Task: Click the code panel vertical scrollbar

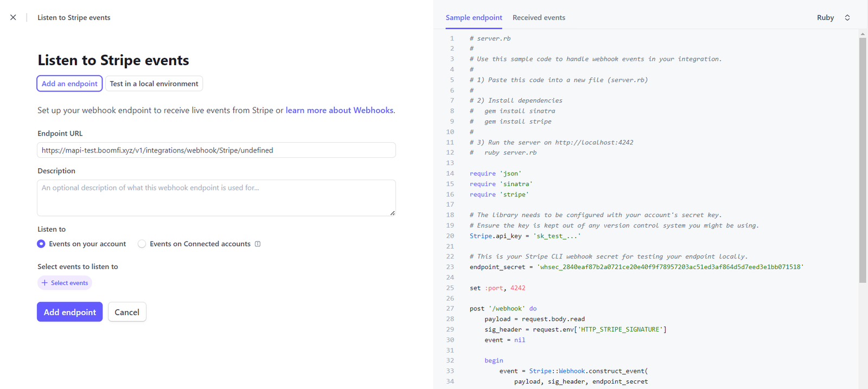Action: 863,160
